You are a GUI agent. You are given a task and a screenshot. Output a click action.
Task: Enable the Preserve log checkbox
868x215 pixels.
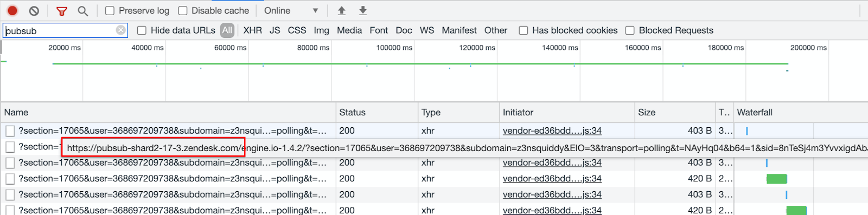pyautogui.click(x=110, y=10)
